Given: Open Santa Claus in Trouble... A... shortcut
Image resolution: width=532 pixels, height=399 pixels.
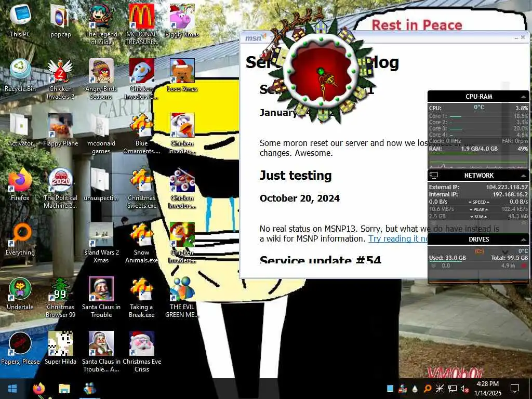Looking at the screenshot, I should 101,352.
